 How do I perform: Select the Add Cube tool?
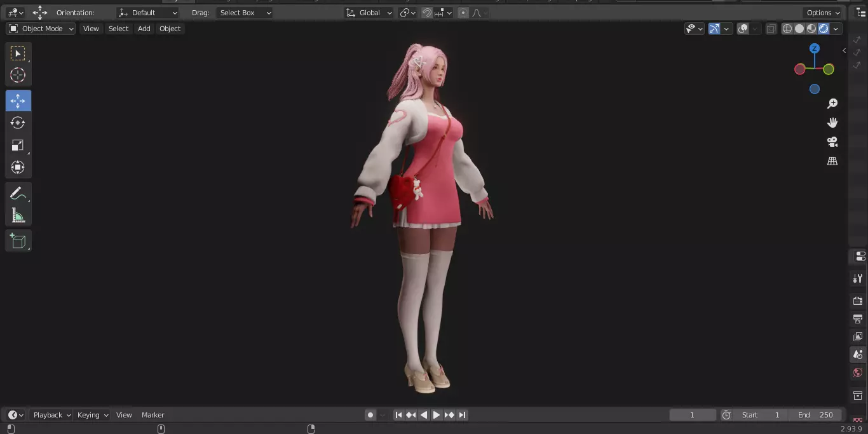click(18, 241)
